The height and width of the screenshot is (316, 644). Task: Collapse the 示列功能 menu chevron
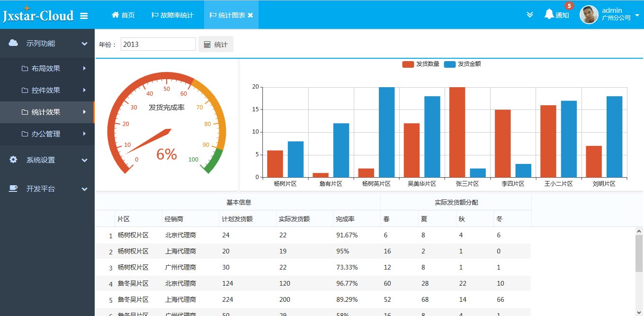click(85, 44)
